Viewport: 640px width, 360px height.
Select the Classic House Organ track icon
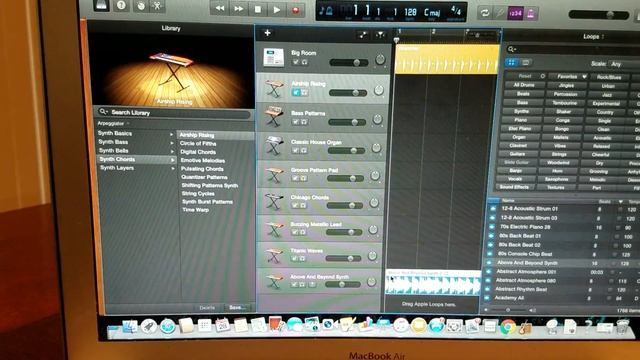click(274, 145)
